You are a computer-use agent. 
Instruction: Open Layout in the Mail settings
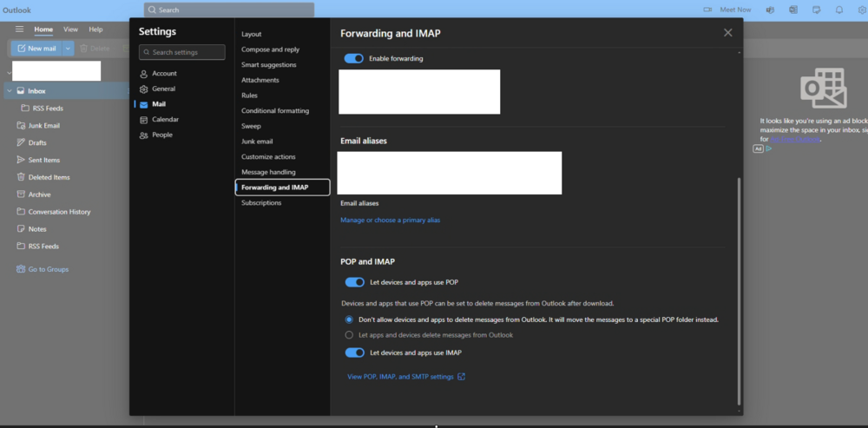(252, 35)
